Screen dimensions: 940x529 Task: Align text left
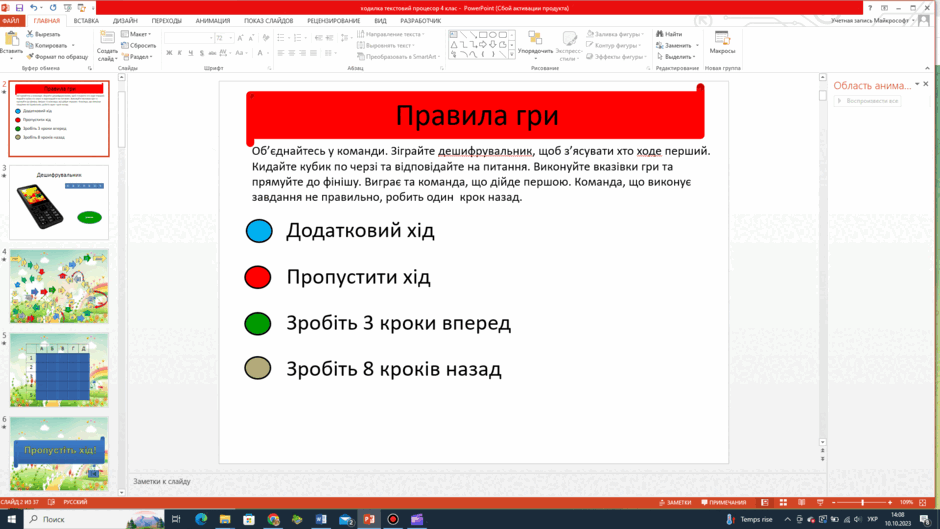[x=281, y=53]
